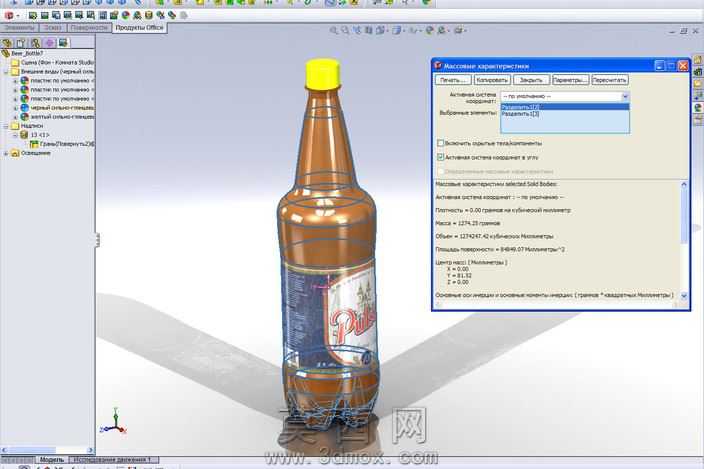Open the RenderManager tab icon

[x=63, y=43]
